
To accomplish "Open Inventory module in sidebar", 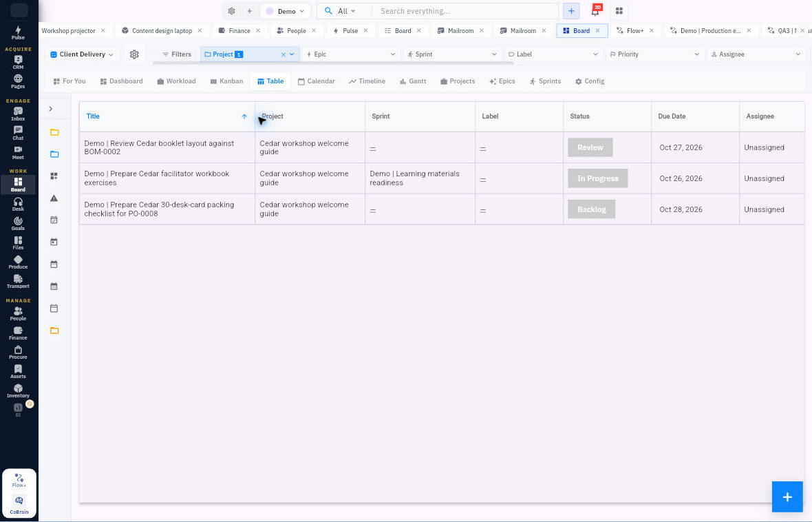I will click(x=18, y=391).
